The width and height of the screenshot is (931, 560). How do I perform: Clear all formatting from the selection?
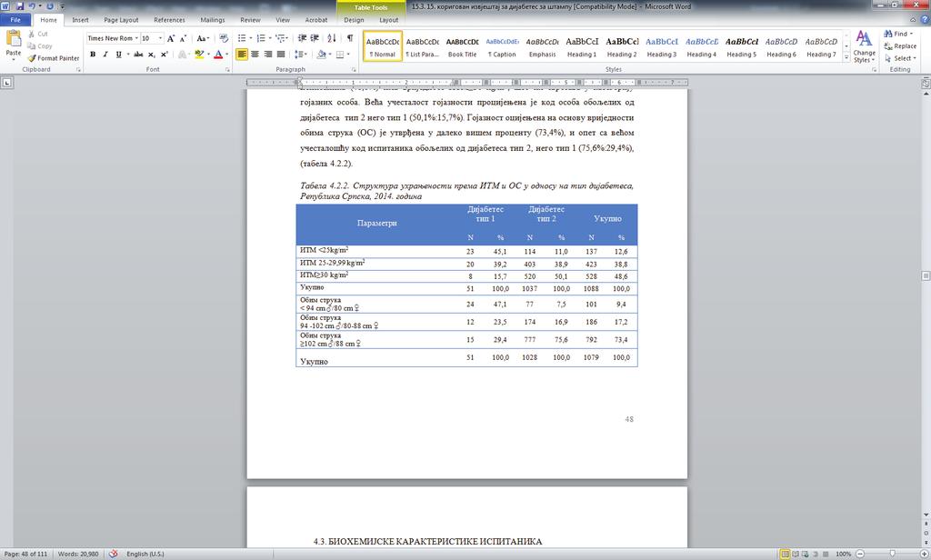[224, 38]
